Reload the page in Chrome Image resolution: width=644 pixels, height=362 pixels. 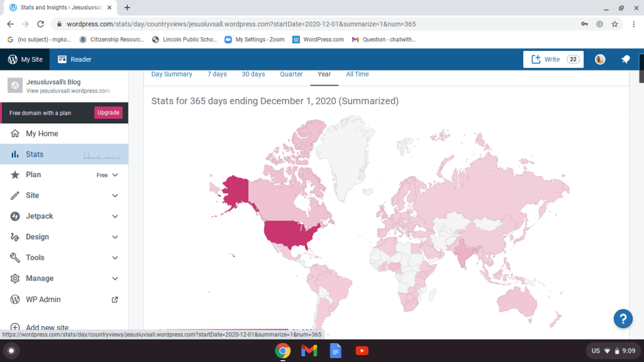coord(41,24)
